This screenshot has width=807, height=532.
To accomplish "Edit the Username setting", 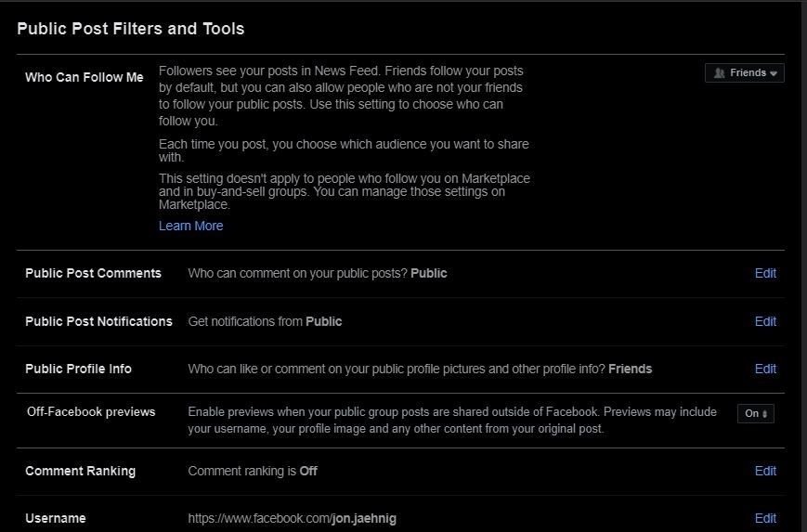I will pos(765,518).
